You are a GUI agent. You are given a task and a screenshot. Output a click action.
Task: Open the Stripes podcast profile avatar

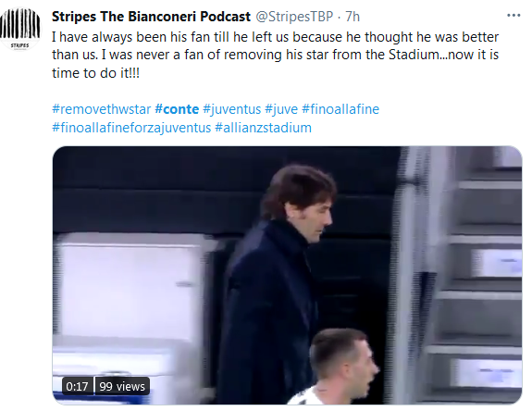(20, 29)
